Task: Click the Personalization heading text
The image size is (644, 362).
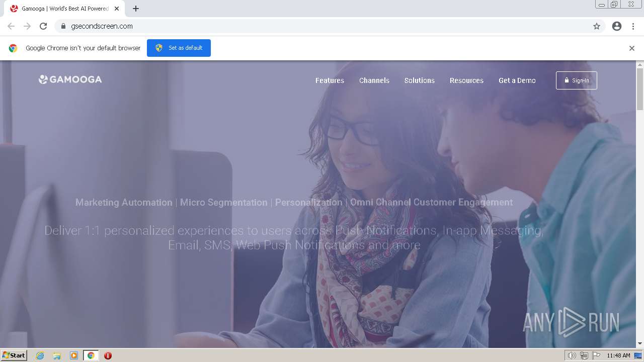Action: click(x=308, y=203)
